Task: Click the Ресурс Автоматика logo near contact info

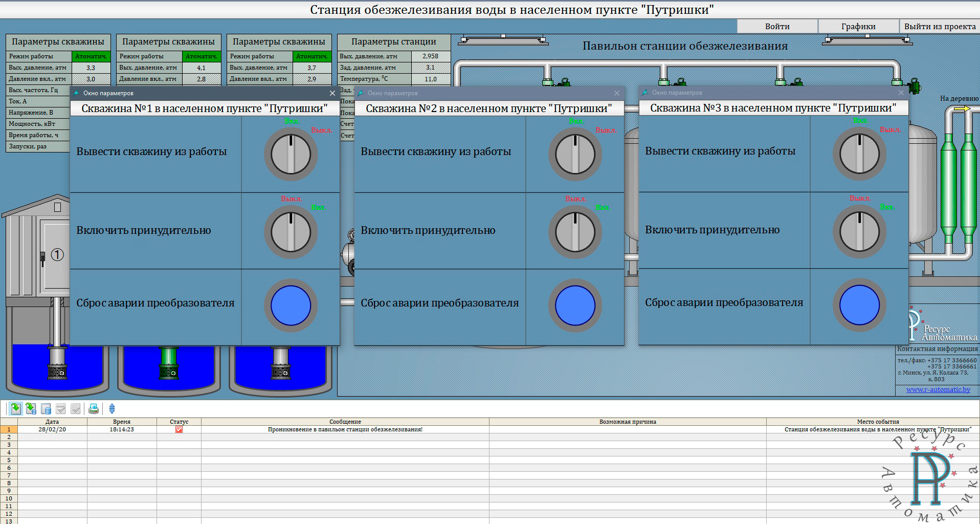Action: click(942, 324)
